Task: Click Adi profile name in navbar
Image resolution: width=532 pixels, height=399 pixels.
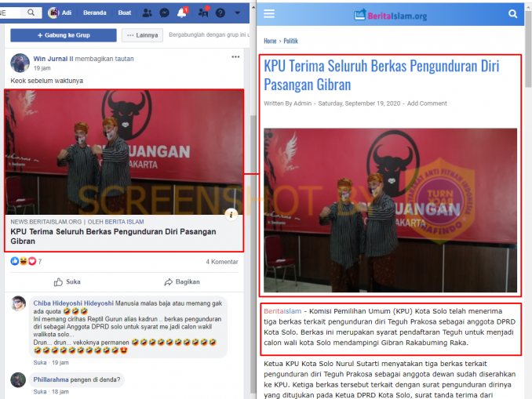Action: pyautogui.click(x=67, y=13)
